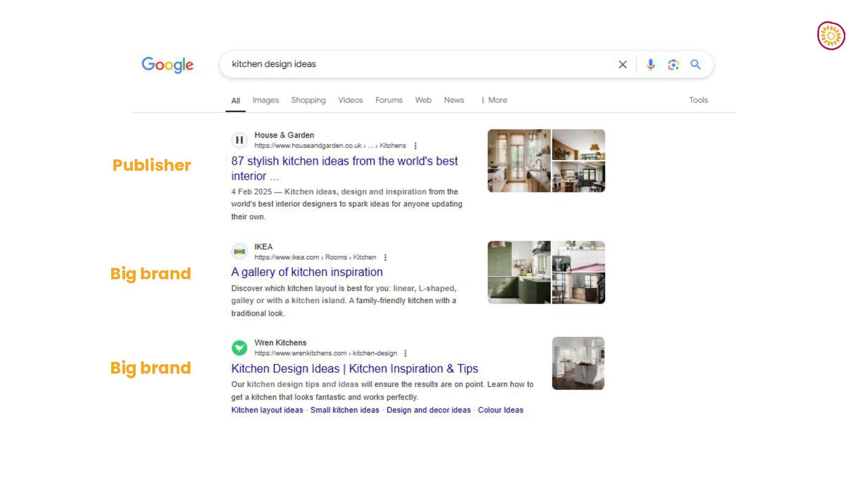
Task: Open the Videos tab
Action: click(x=350, y=100)
